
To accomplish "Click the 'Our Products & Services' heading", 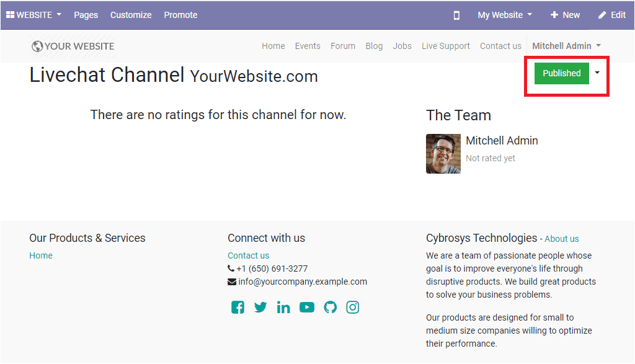I will tap(87, 238).
